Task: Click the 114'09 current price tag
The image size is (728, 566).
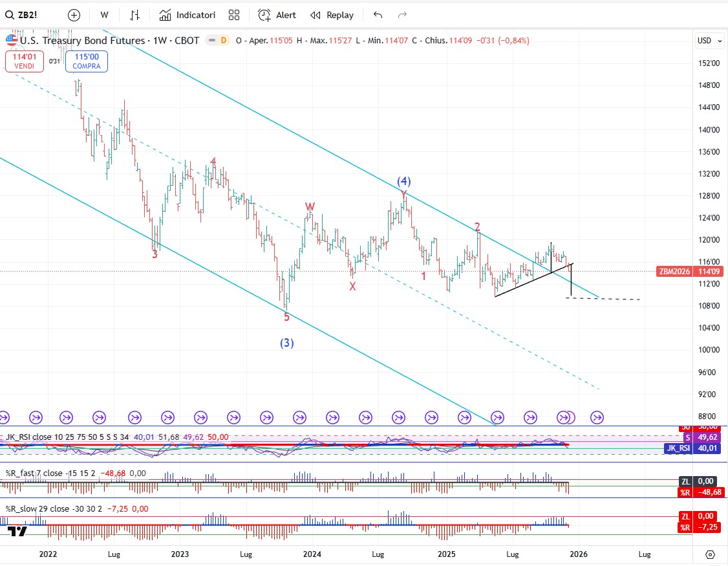Action: [x=708, y=272]
